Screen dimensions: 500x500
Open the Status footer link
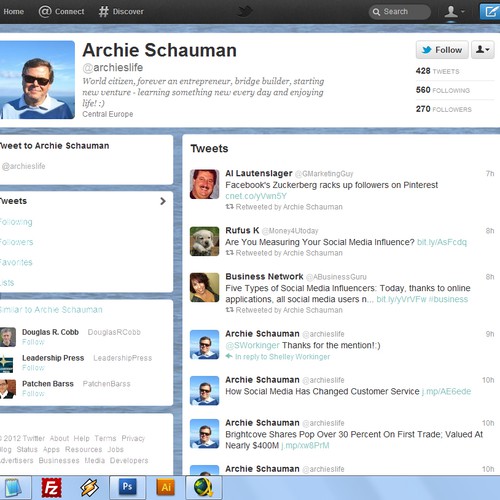point(27,449)
